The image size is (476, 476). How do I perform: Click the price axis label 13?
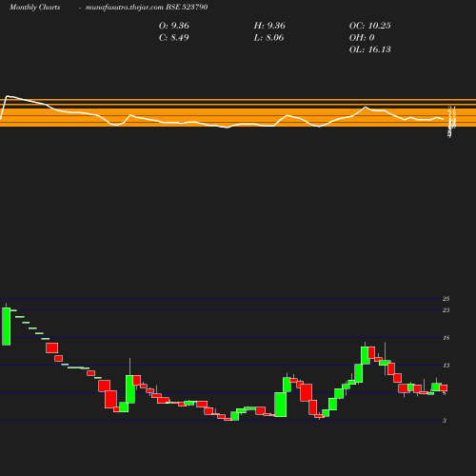tap(446, 366)
